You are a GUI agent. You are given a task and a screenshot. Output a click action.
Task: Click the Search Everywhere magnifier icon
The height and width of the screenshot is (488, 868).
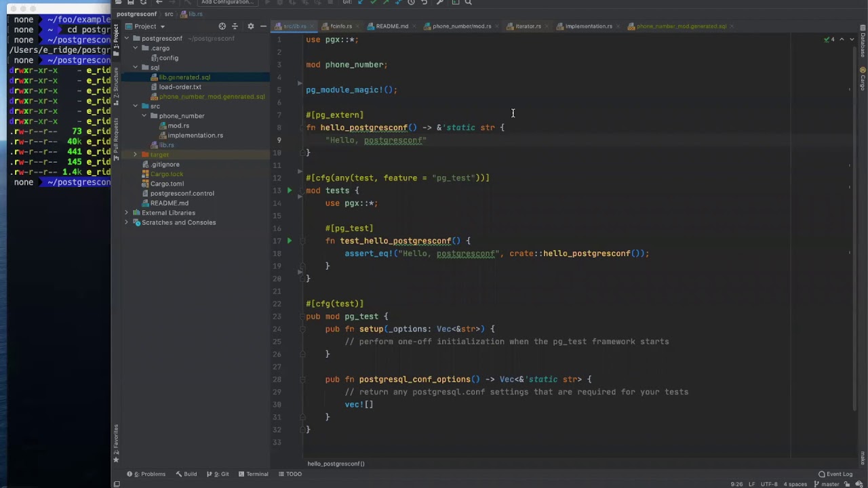(x=468, y=3)
